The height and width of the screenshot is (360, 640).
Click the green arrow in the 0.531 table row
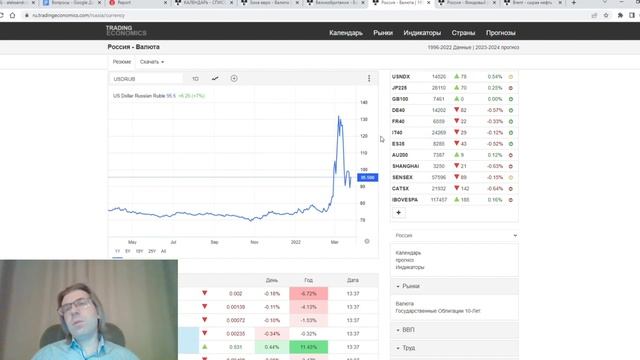point(204,347)
